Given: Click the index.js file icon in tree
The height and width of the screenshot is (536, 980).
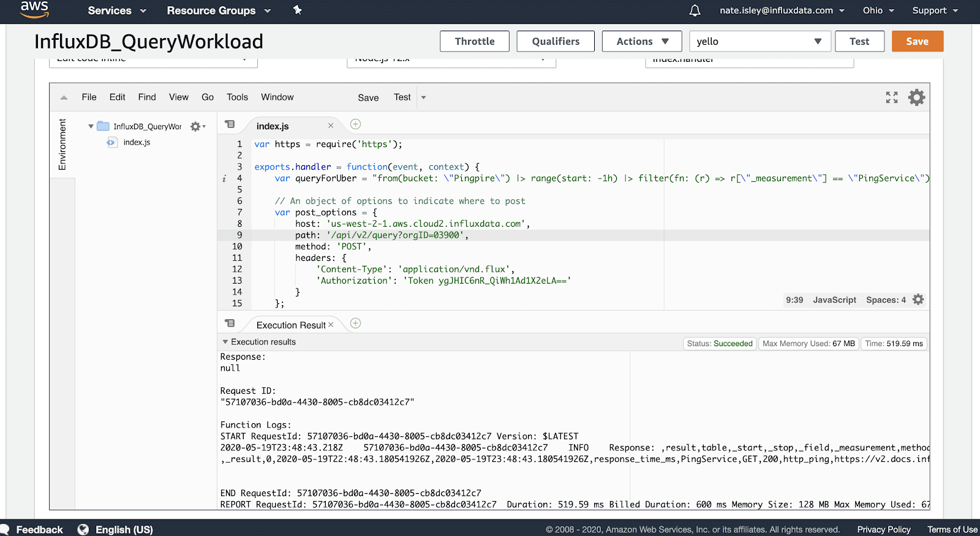Looking at the screenshot, I should [x=111, y=142].
